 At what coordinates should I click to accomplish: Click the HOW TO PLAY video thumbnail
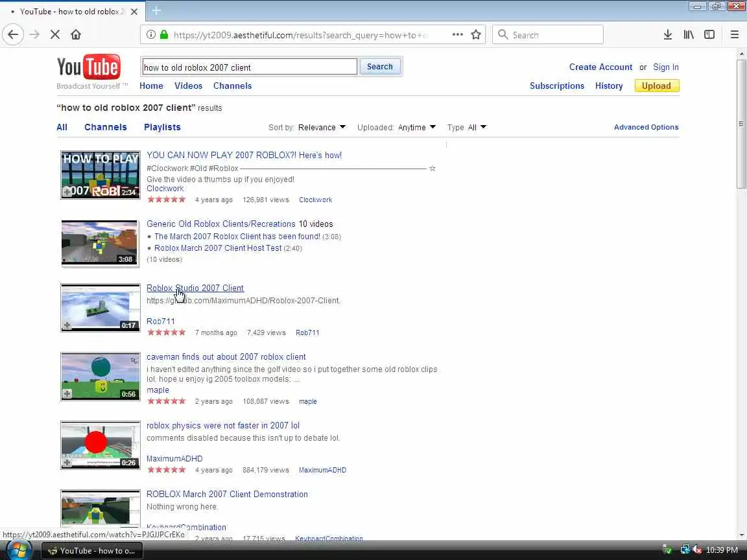[101, 175]
